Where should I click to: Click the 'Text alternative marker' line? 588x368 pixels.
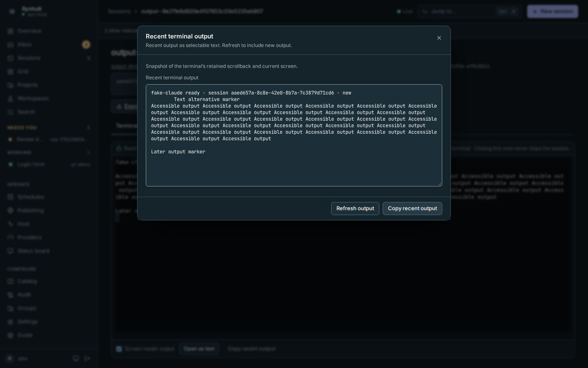pos(207,99)
